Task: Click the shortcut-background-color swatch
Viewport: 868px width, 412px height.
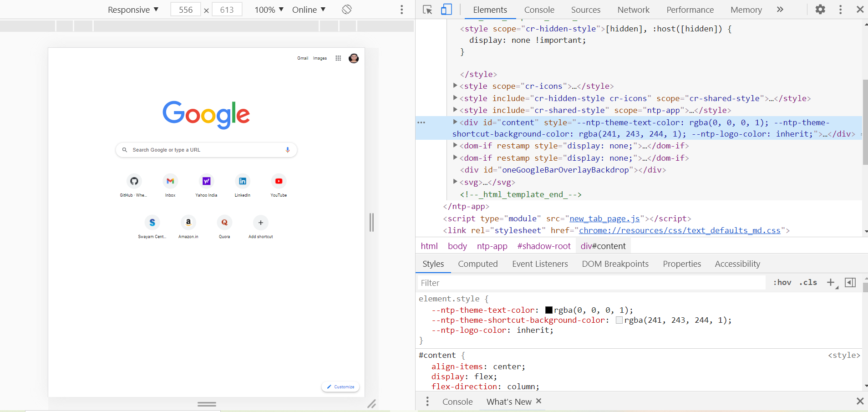Action: click(619, 320)
